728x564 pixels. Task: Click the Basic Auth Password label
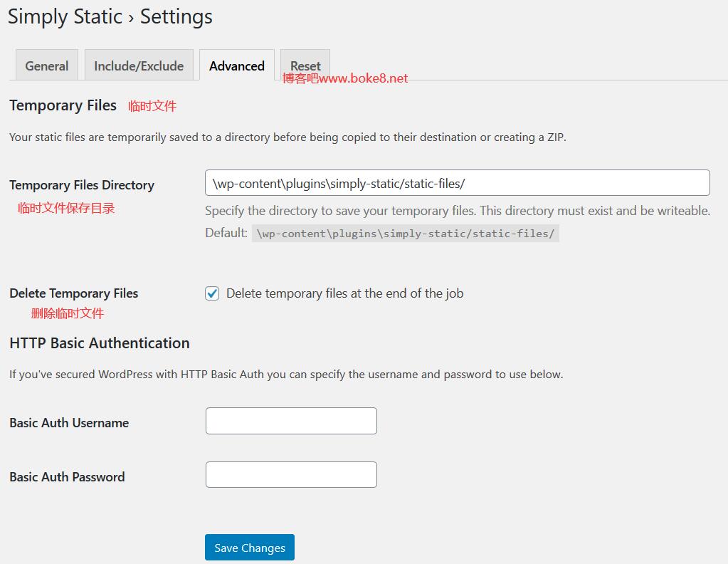point(68,476)
